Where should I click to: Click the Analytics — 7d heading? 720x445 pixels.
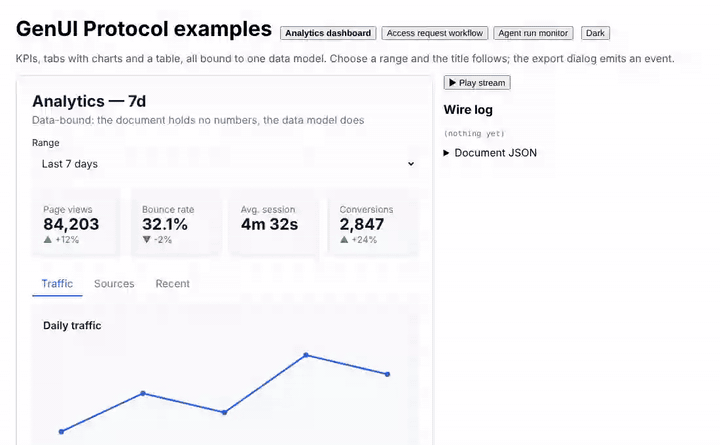89,101
